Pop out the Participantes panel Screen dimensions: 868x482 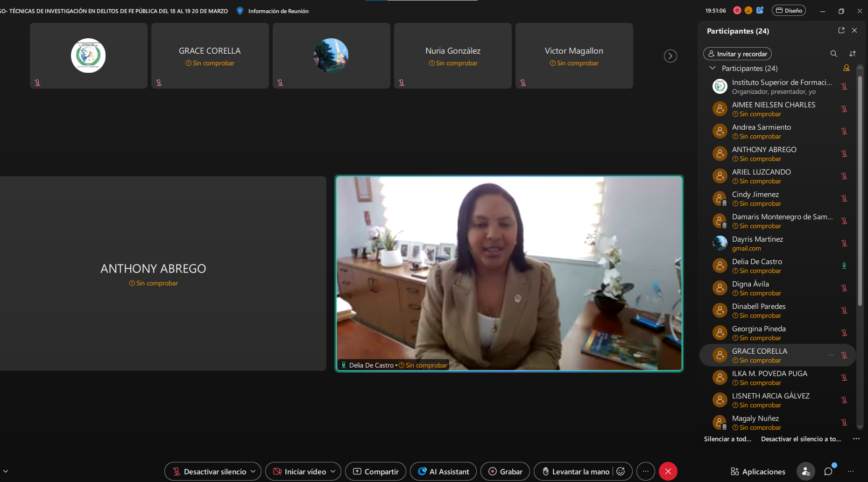(841, 30)
